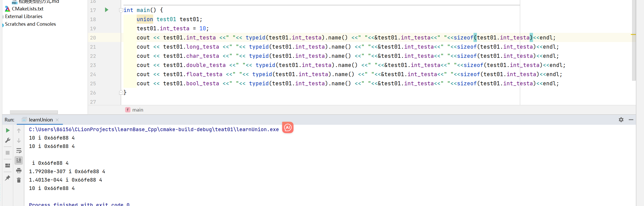Toggle scroll to end of console output
Viewport: 644px width, 206px height.
19,160
